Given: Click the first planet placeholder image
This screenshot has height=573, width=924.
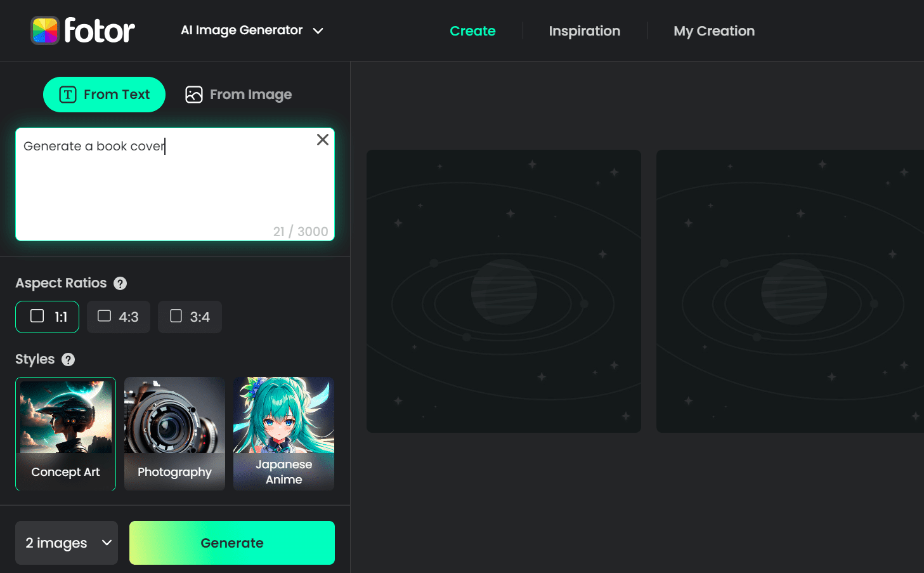Looking at the screenshot, I should (504, 291).
